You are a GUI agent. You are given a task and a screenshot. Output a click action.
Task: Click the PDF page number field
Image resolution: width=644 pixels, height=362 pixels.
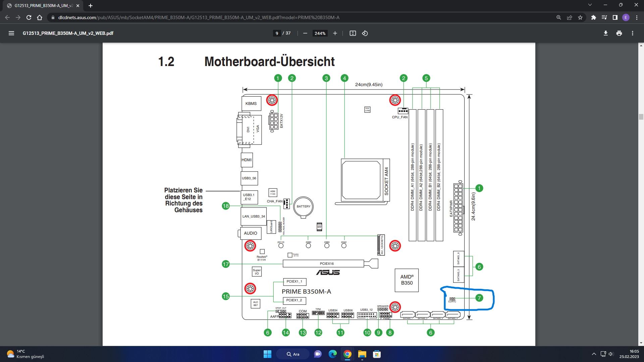coord(277,33)
